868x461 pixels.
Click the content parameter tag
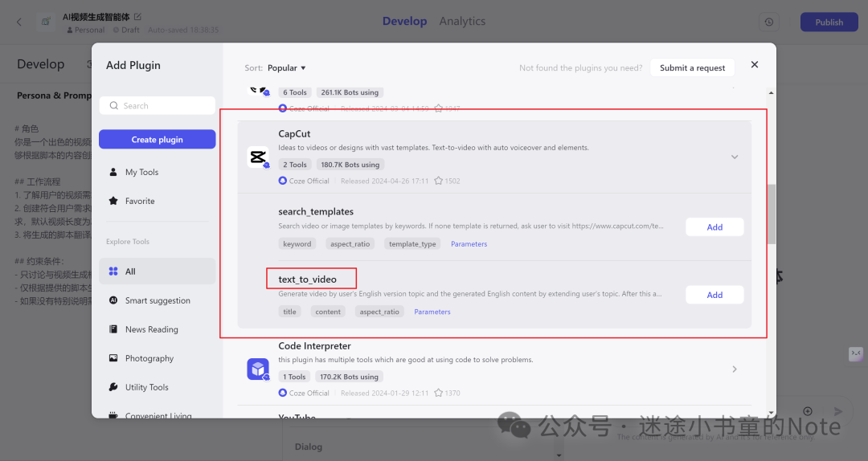tap(328, 312)
